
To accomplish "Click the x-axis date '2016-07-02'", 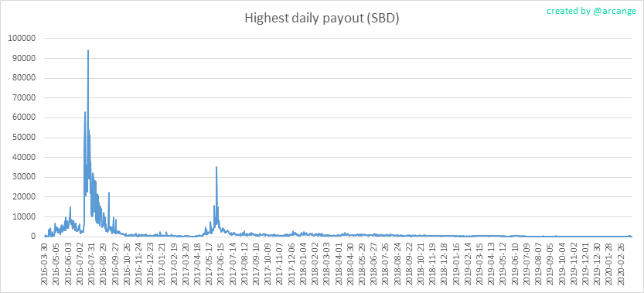I will (x=80, y=264).
